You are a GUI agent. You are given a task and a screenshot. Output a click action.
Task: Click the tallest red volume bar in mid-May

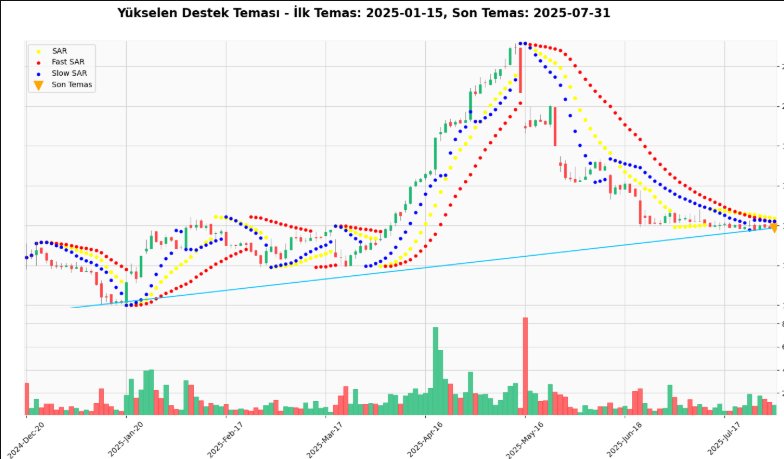tap(525, 366)
